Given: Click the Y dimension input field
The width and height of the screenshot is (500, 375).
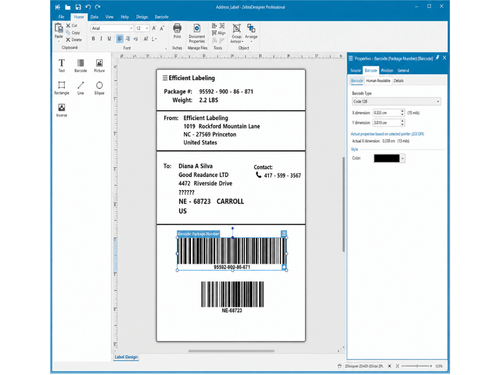Looking at the screenshot, I should [x=386, y=123].
